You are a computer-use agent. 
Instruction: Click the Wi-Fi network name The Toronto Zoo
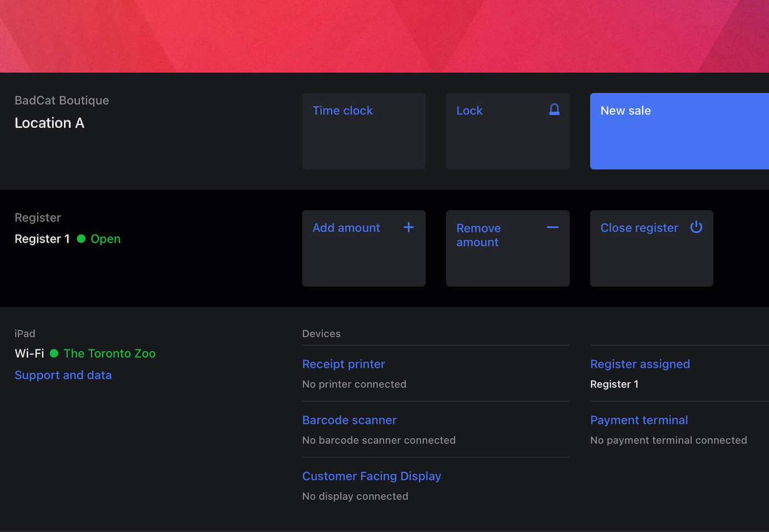point(109,354)
